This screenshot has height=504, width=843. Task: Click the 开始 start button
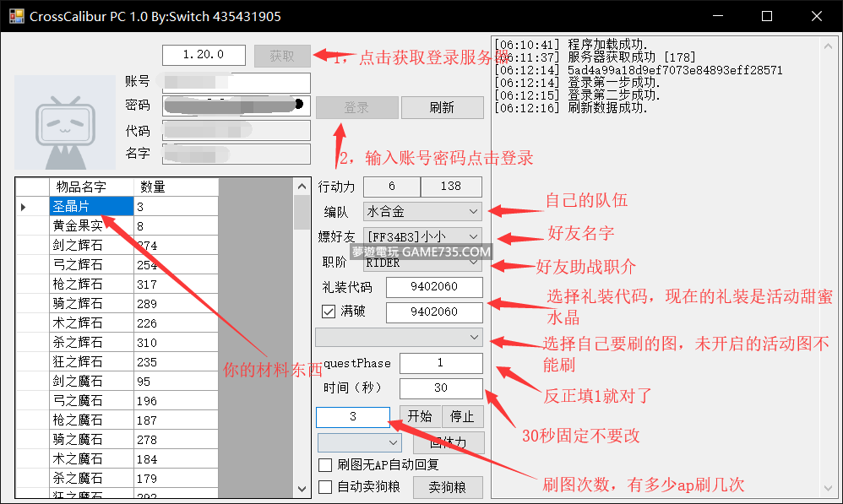[x=420, y=416]
